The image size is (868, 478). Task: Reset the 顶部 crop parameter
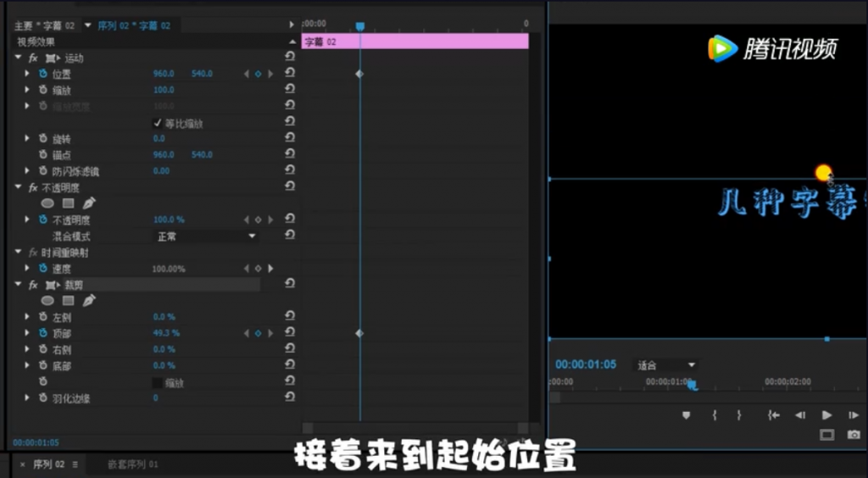tap(290, 332)
